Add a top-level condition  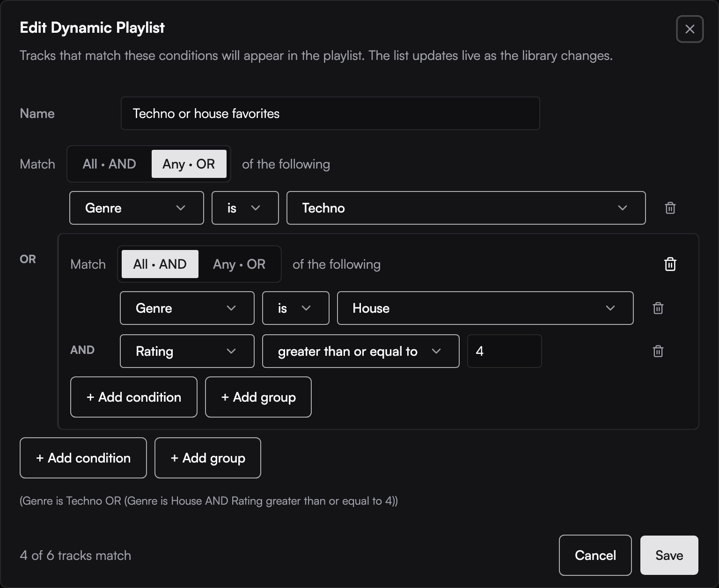pyautogui.click(x=83, y=458)
